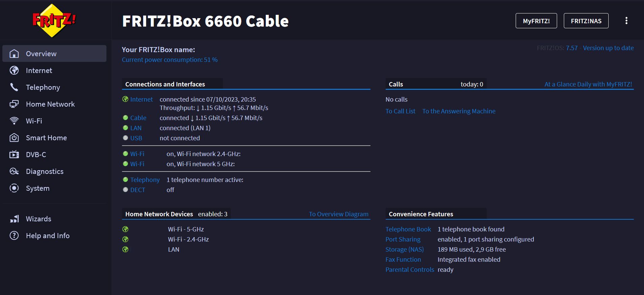This screenshot has height=295, width=644.
Task: Click FRITZ!OS 7.57 version link
Action: (572, 48)
